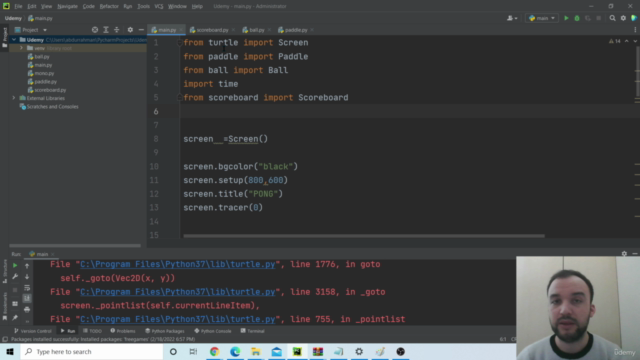Open the VCS menu
Viewport: 640px width, 360px height.
159,6
